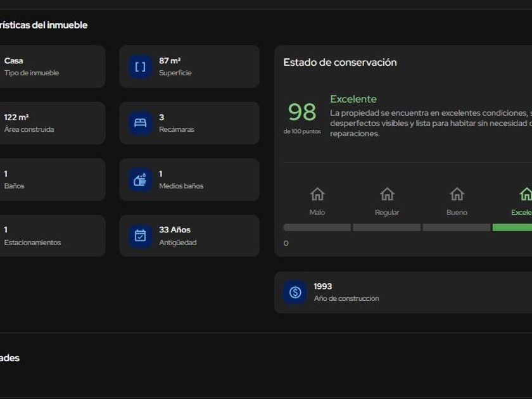
Task: Select the 122 m² Área construida card
Action: [x=51, y=123]
